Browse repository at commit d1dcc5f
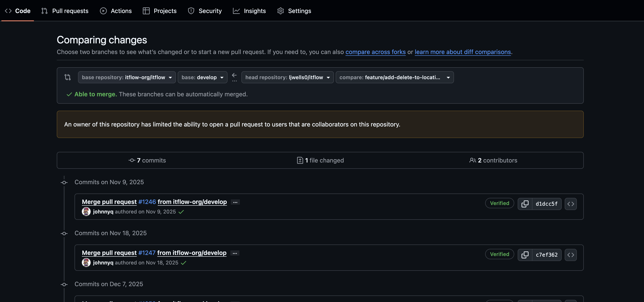The image size is (644, 302). click(571, 204)
